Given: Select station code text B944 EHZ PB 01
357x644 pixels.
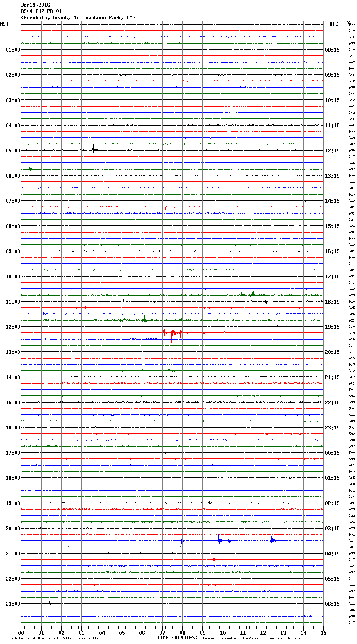Looking at the screenshot, I should click(x=41, y=11).
